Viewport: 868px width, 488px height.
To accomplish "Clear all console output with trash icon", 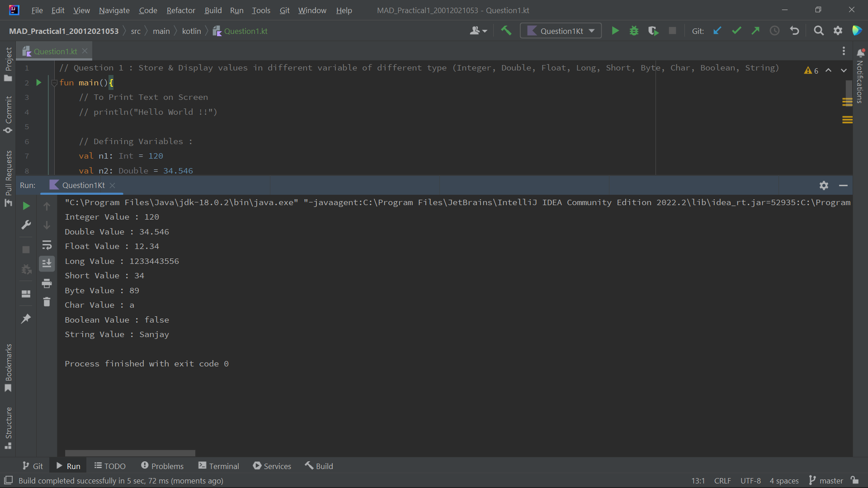I will 47,301.
